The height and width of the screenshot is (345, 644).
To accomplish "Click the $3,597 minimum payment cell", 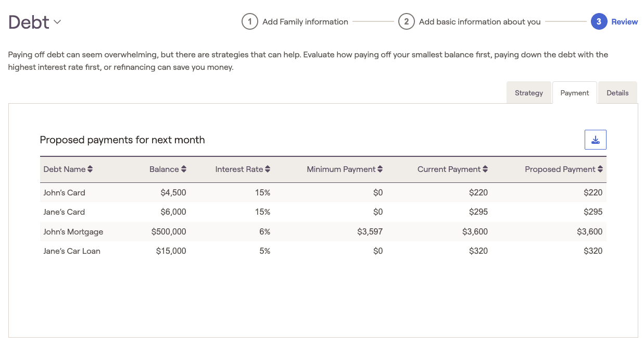I will [x=370, y=232].
